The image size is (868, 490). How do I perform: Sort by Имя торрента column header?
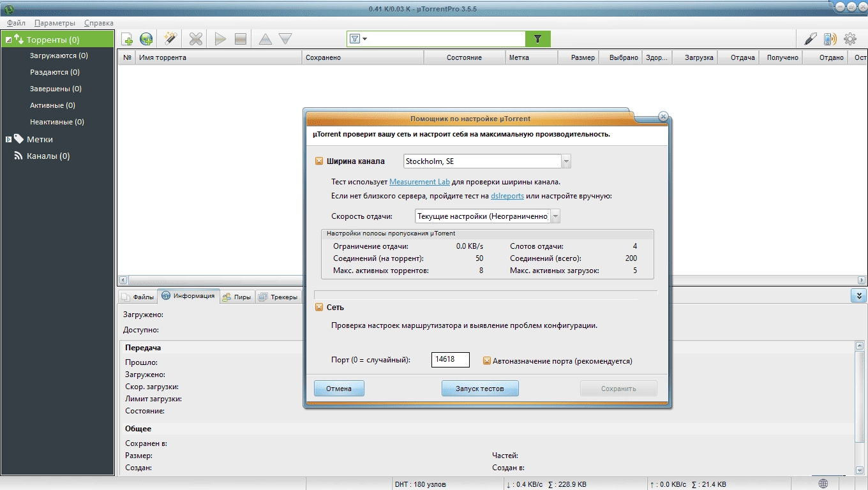click(x=219, y=57)
